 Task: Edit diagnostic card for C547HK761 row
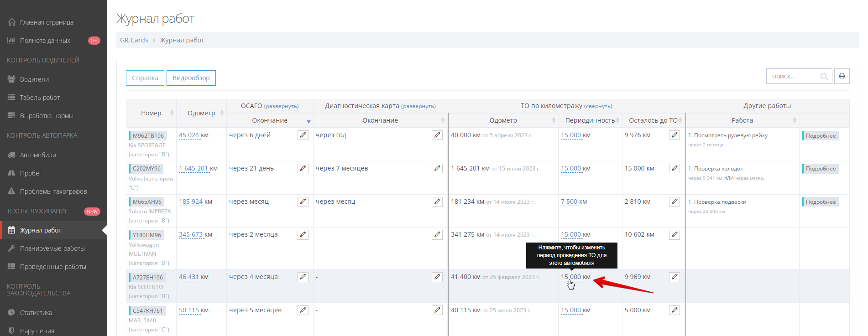click(x=437, y=310)
